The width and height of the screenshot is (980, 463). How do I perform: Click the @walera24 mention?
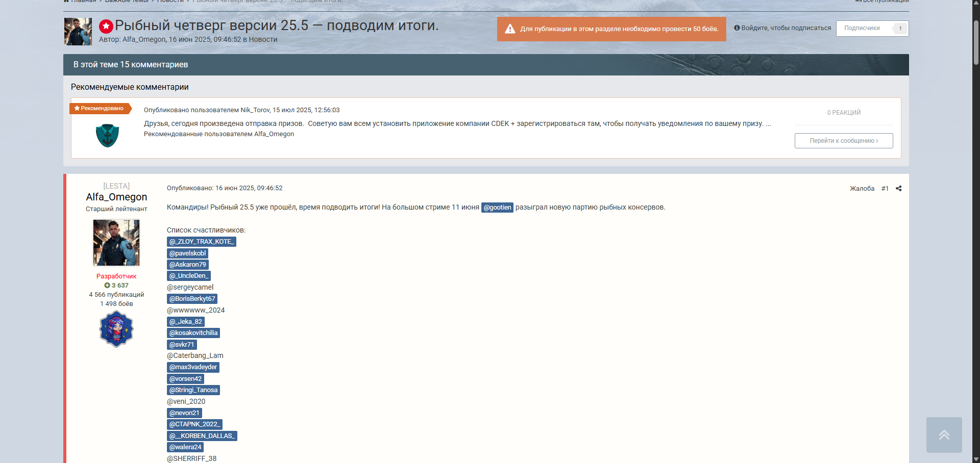(x=185, y=447)
